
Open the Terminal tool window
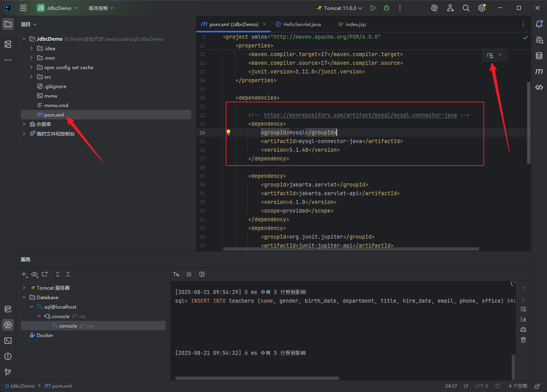click(x=8, y=341)
